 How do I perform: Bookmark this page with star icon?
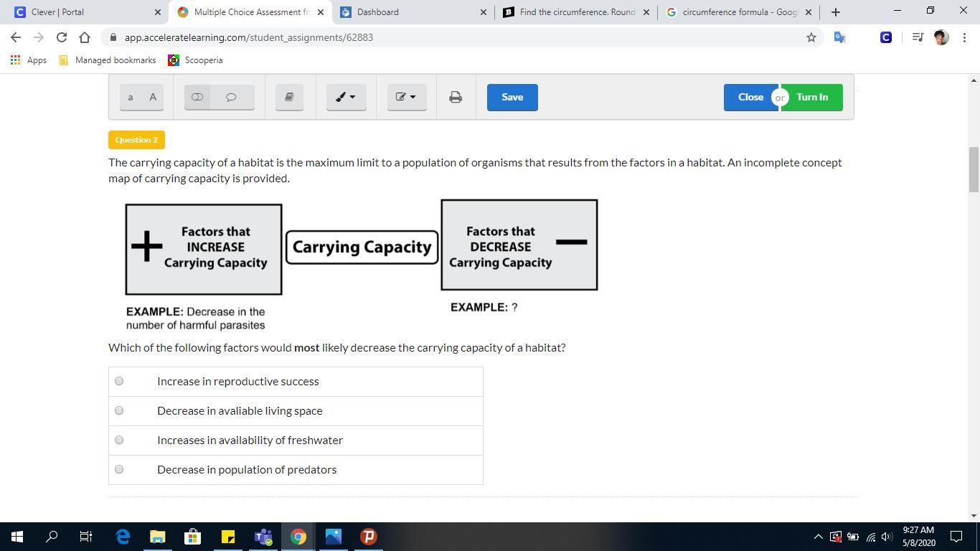[x=811, y=37]
